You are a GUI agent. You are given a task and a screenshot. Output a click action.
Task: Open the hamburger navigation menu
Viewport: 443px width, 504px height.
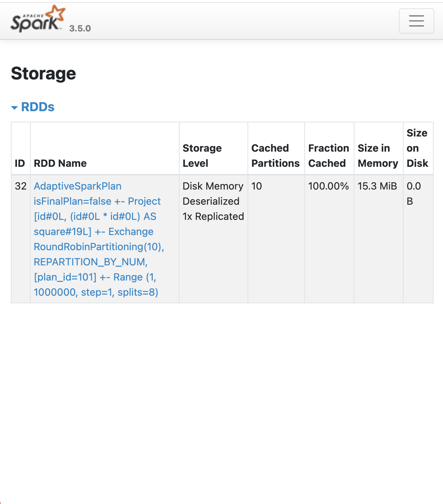pos(416,21)
